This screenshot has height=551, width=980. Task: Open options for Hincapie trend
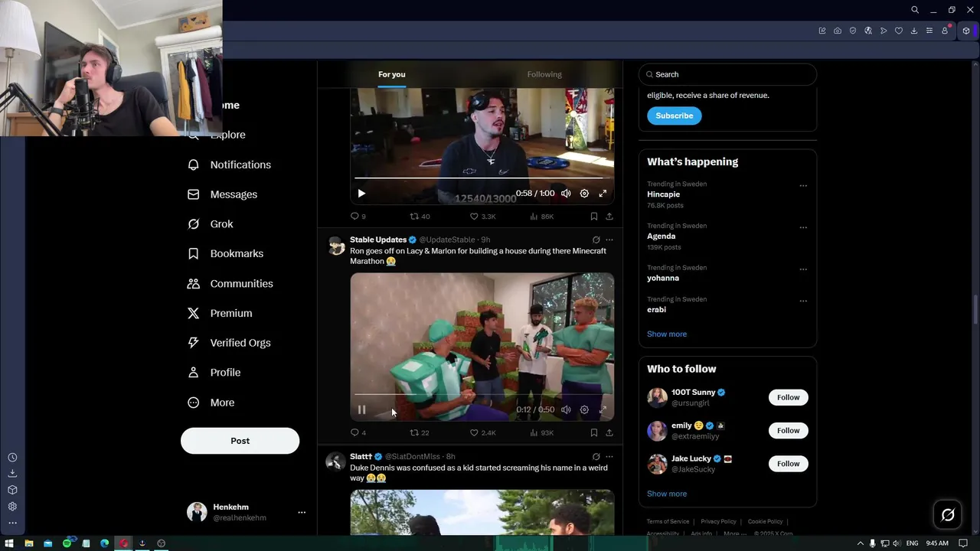(803, 185)
